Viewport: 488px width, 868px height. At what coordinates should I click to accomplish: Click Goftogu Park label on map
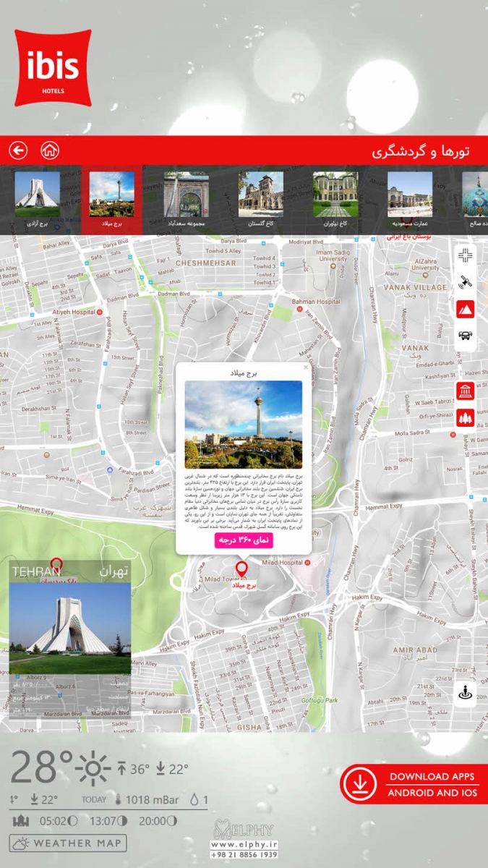[x=320, y=700]
